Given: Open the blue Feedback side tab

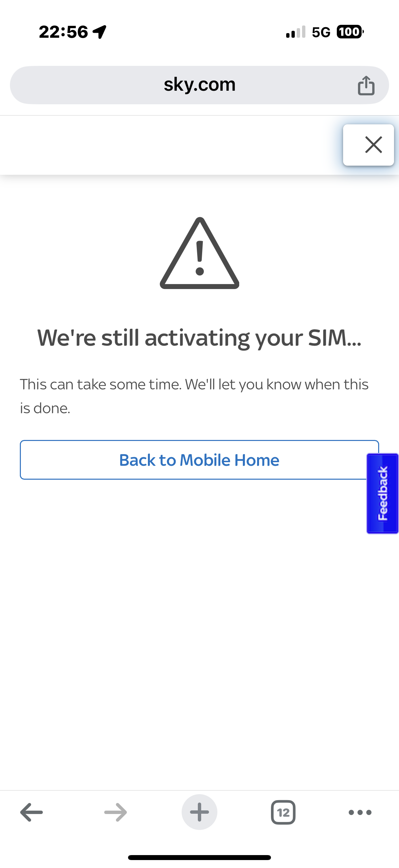Looking at the screenshot, I should [382, 493].
